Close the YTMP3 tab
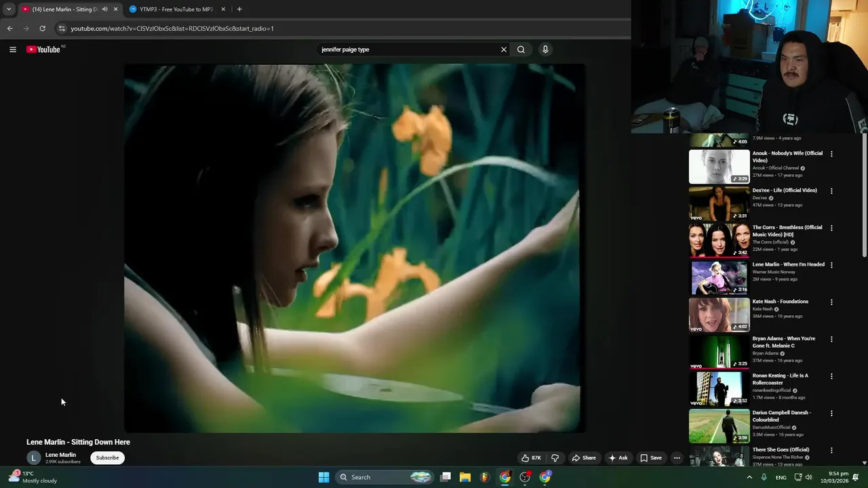The image size is (868, 488). tap(223, 9)
